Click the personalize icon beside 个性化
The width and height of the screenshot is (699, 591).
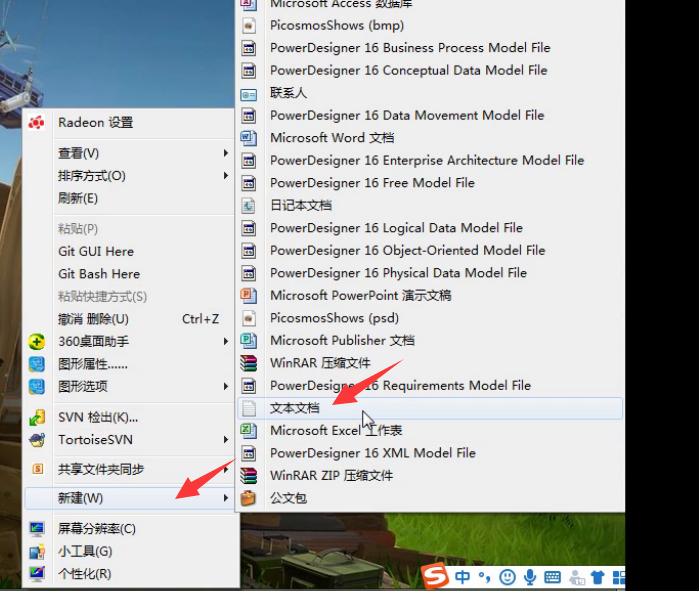37,573
